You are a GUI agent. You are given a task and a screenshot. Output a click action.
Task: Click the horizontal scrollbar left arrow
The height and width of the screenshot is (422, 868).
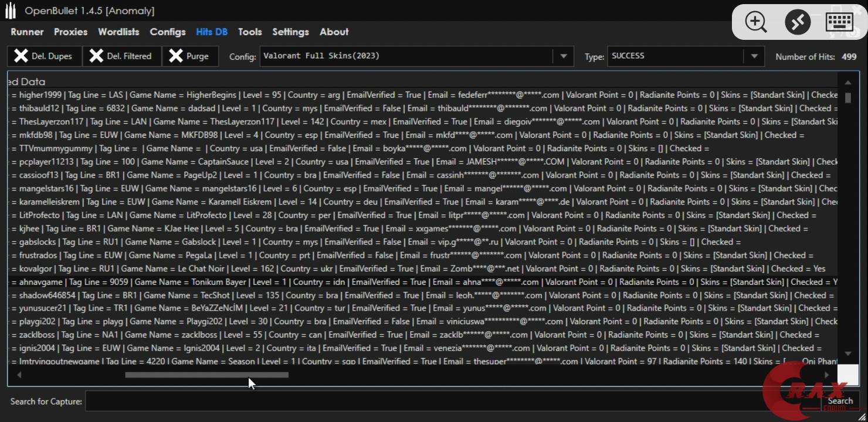19,375
